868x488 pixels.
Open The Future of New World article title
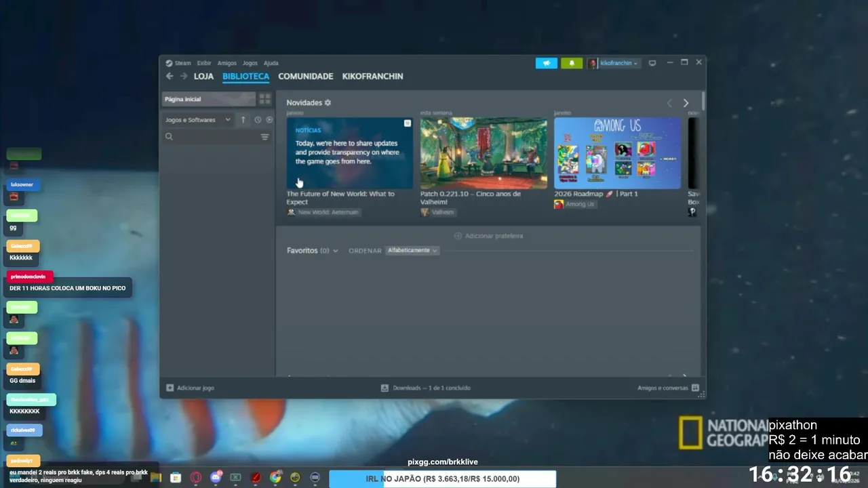pyautogui.click(x=340, y=198)
